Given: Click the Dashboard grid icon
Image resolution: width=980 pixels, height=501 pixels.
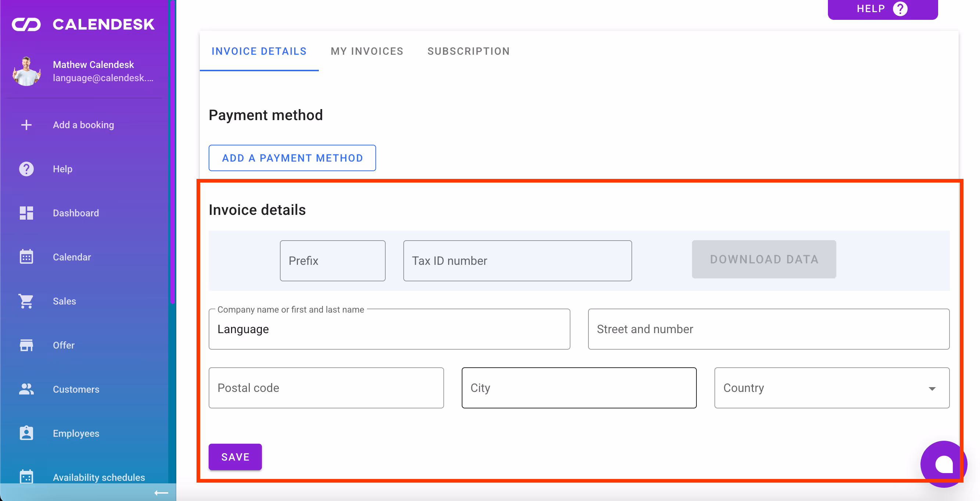Looking at the screenshot, I should click(x=26, y=213).
